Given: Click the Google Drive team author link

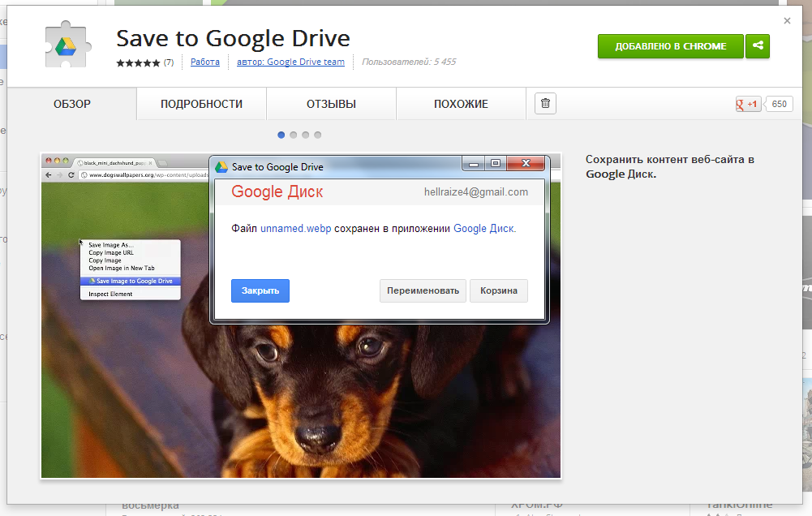Looking at the screenshot, I should point(291,62).
